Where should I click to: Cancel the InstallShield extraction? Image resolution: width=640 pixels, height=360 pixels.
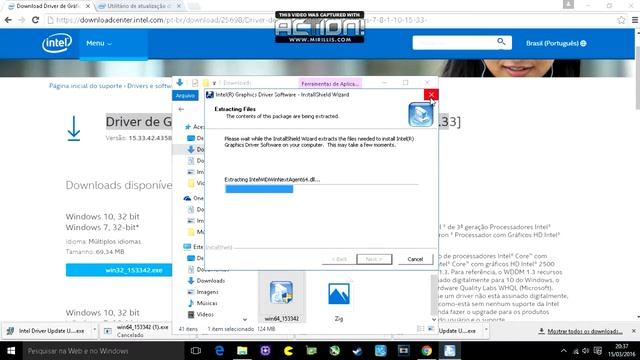(x=415, y=259)
